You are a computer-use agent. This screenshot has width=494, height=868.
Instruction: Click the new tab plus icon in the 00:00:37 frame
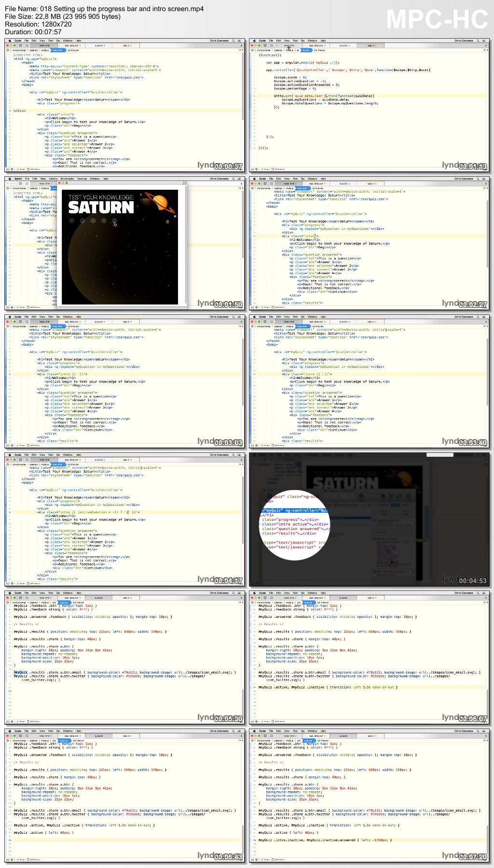(x=241, y=45)
